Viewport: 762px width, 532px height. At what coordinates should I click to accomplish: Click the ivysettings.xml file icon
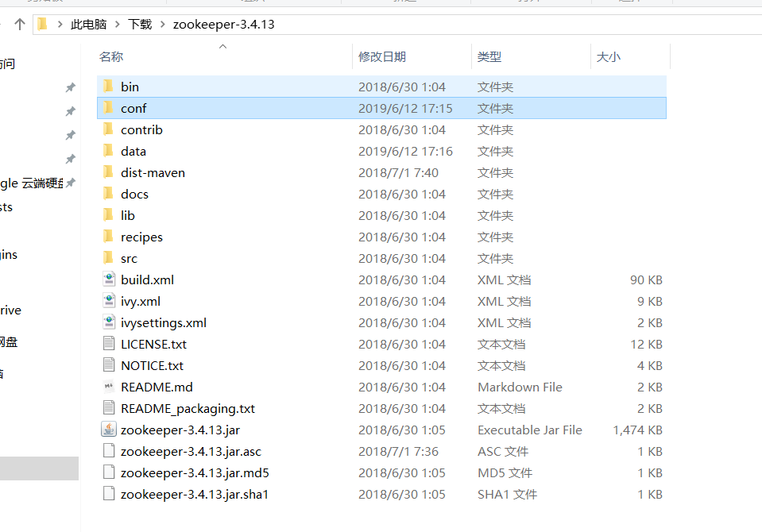109,322
